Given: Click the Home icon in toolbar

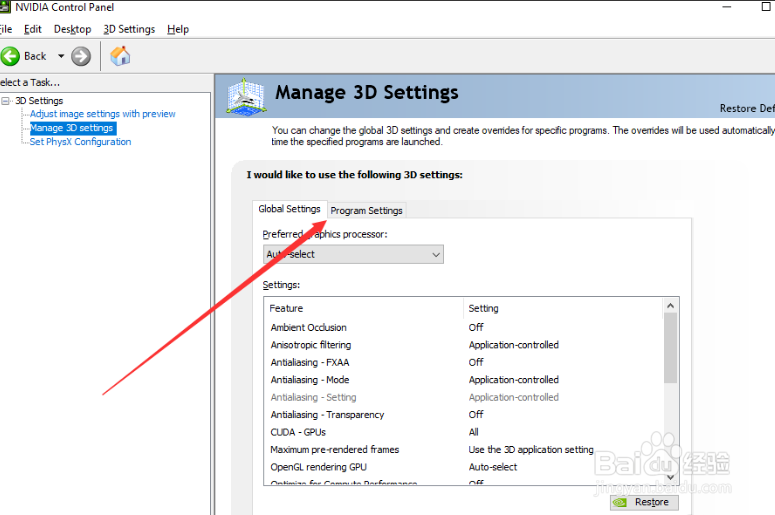Looking at the screenshot, I should [120, 56].
